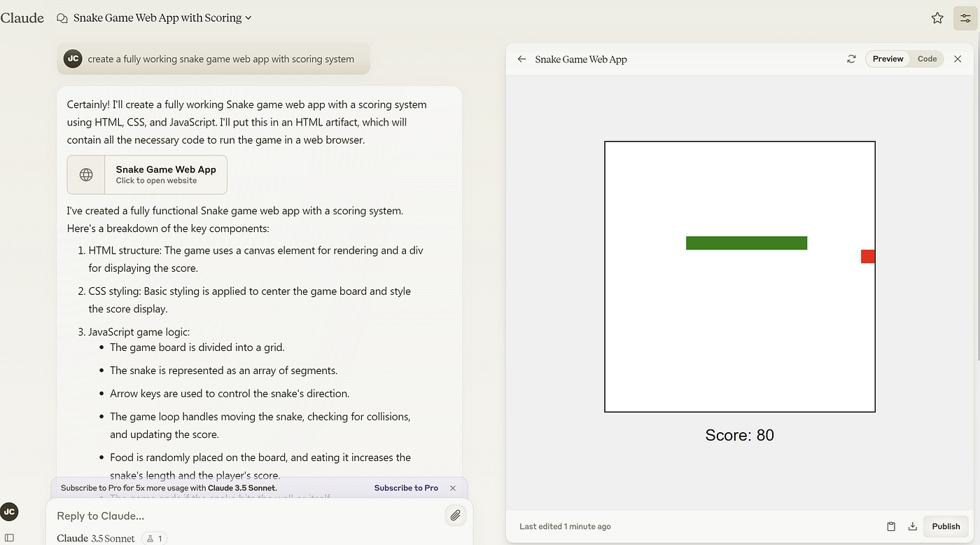980x545 pixels.
Task: Open the JC account avatar menu
Action: click(x=9, y=512)
